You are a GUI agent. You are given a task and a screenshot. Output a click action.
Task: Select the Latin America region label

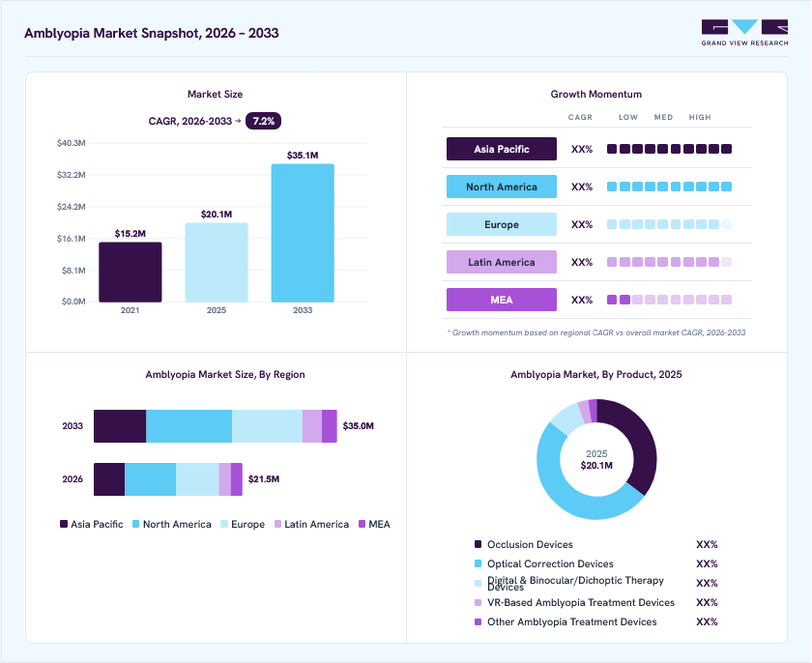[x=502, y=263]
